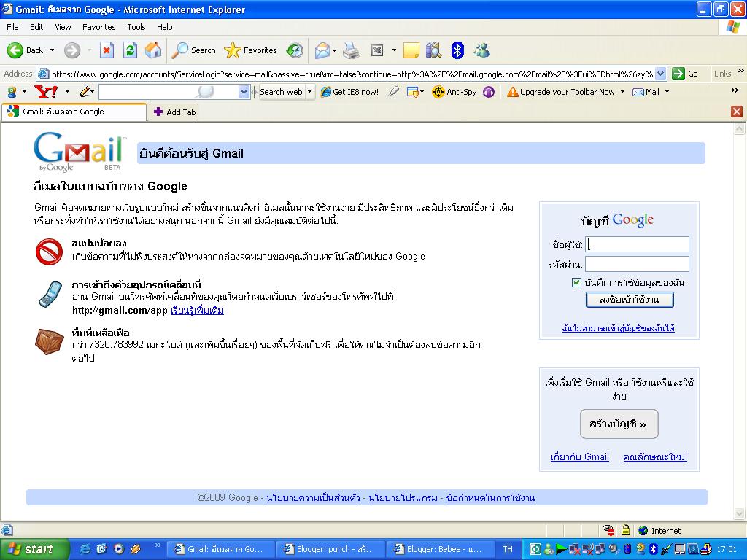Open the new features link คุณลักษณะใหม่!
747x560 pixels.
click(655, 456)
